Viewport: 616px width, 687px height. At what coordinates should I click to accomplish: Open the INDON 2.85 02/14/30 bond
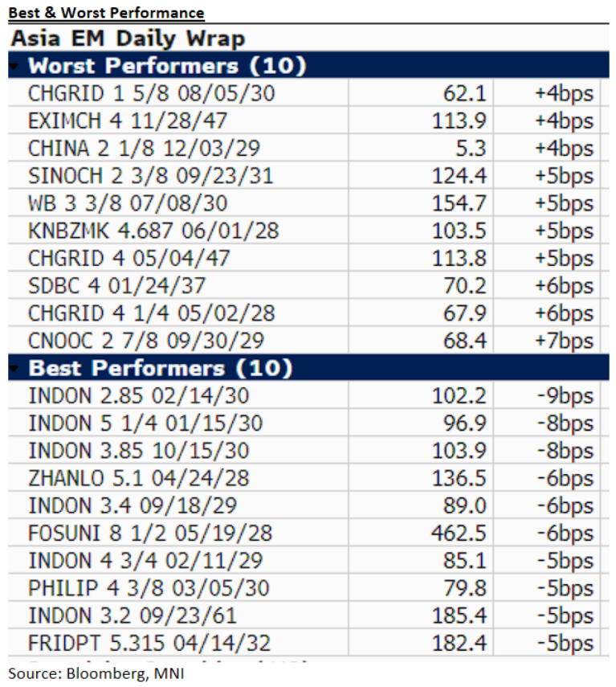138,396
